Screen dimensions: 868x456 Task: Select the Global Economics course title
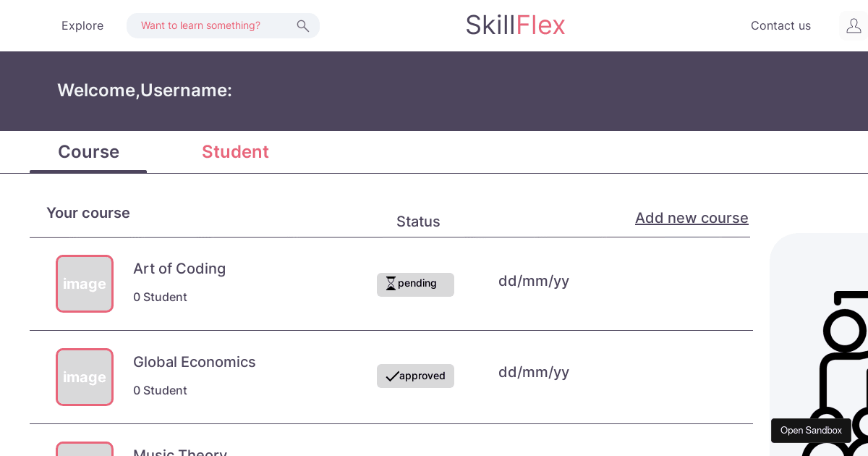pos(195,362)
